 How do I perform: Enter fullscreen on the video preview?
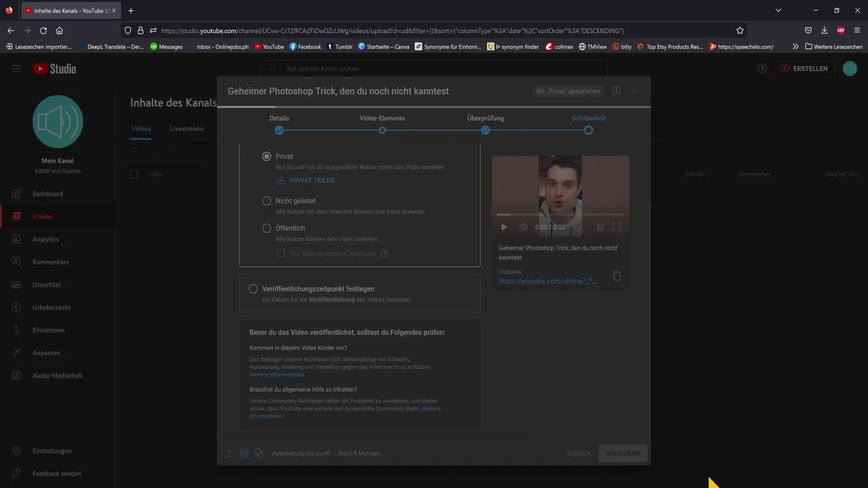click(617, 227)
